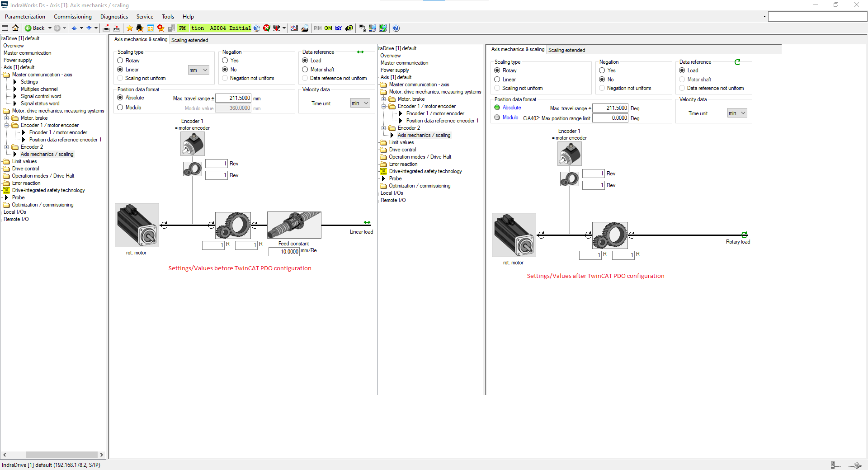Viewport: 868px width, 470px height.
Task: Collapse Encoder 1 / motor encoder in left tree
Action: point(7,125)
